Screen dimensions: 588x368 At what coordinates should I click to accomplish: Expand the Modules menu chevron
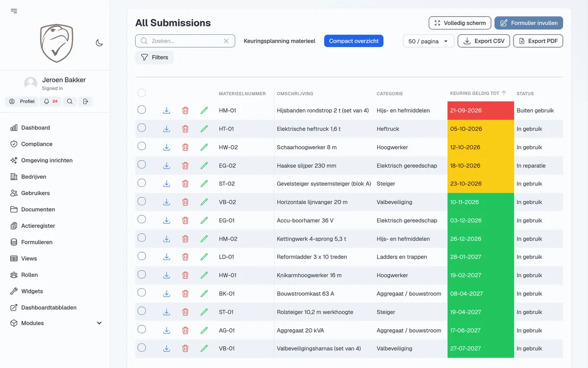99,323
